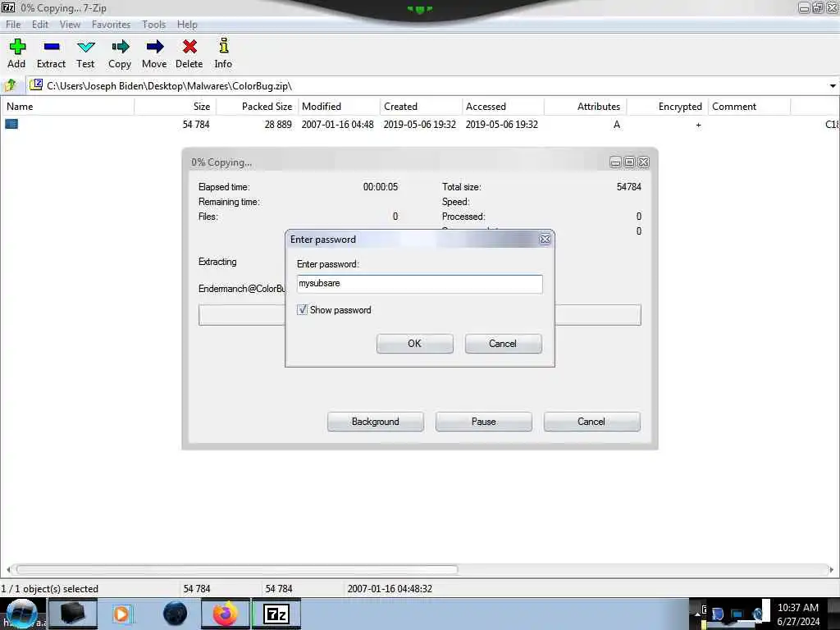Screen dimensions: 840x630
Task: Uncheck Show password checkbox
Action: [x=302, y=309]
